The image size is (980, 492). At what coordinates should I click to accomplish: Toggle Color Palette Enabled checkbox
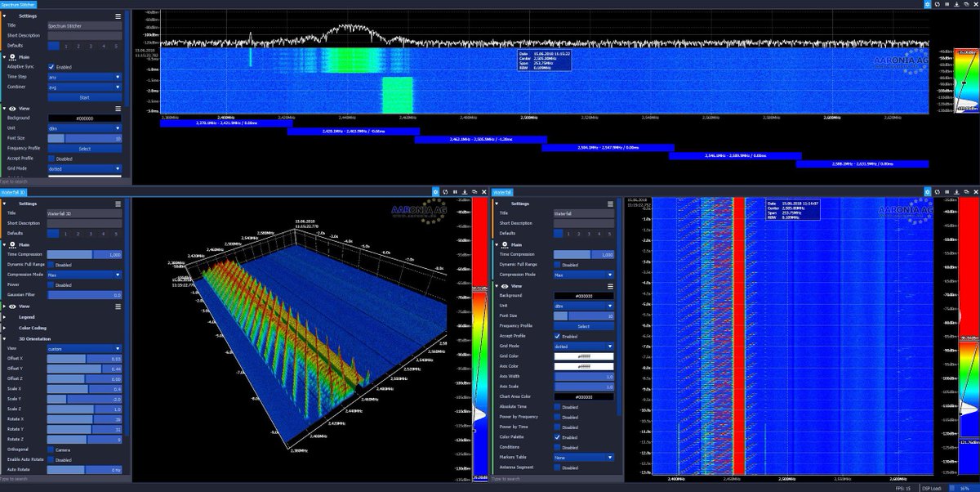click(x=557, y=437)
